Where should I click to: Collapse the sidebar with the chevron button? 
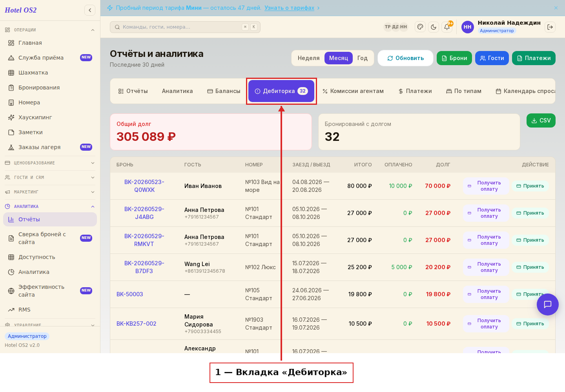(x=90, y=10)
